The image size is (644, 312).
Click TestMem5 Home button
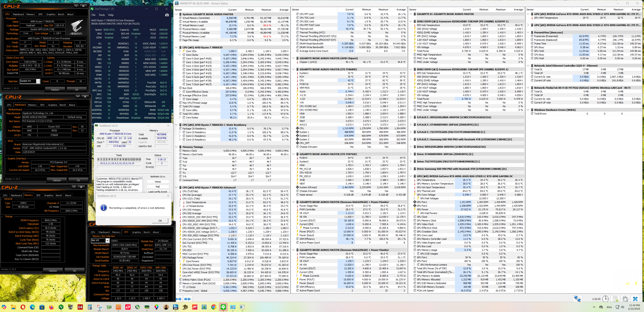pyautogui.click(x=158, y=182)
